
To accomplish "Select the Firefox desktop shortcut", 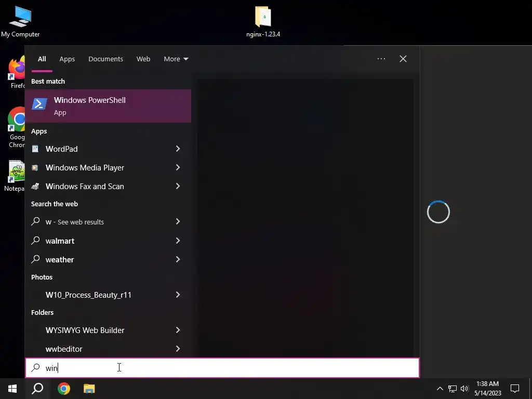I will [x=16, y=73].
